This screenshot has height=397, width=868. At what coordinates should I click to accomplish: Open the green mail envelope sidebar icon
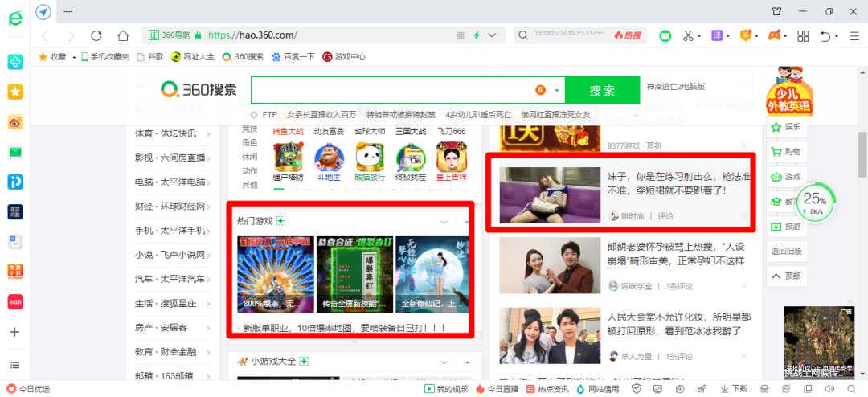15,152
